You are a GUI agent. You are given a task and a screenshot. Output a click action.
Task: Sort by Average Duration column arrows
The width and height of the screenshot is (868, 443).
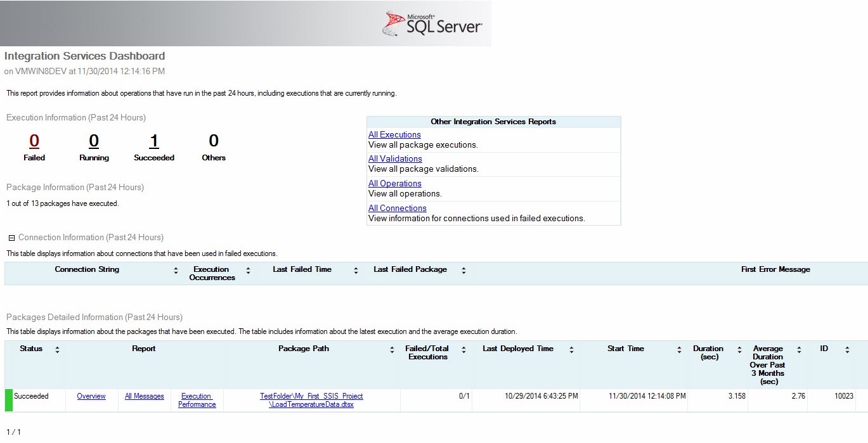799,350
